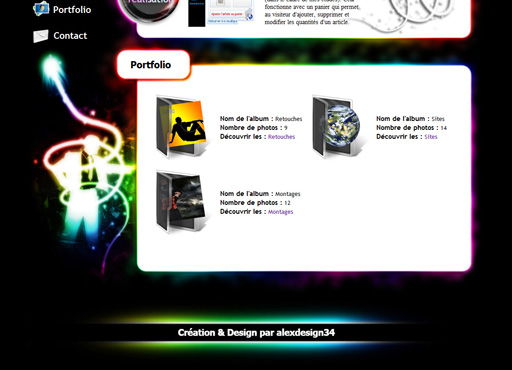Follow the purple Retouches link
Image resolution: width=512 pixels, height=370 pixels.
(x=281, y=137)
